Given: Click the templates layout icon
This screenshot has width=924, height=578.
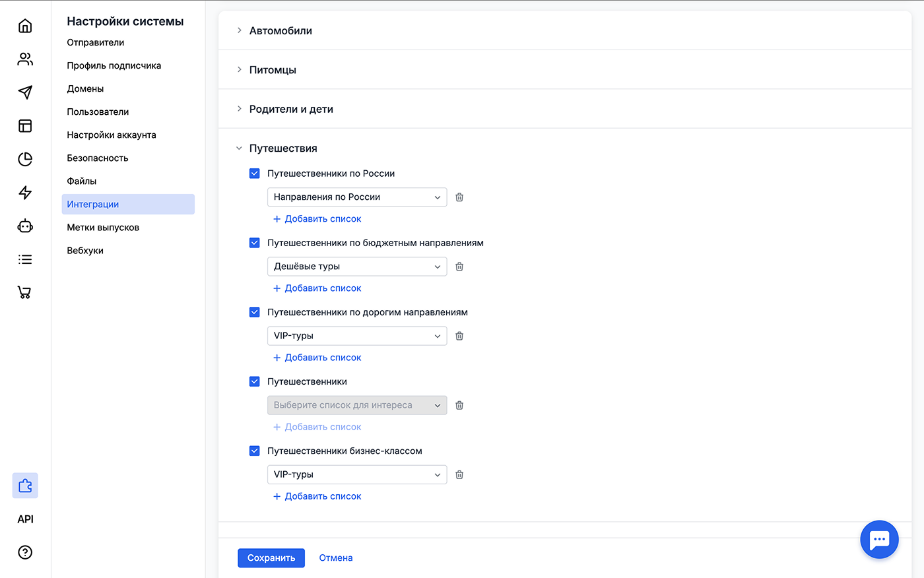Looking at the screenshot, I should tap(24, 125).
